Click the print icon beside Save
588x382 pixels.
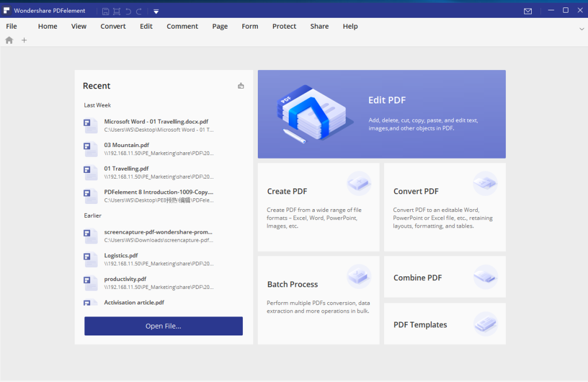coord(117,11)
